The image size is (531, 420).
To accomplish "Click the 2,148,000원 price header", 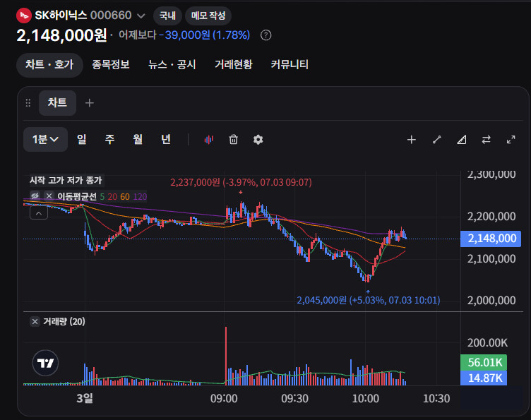I will 61,35.
